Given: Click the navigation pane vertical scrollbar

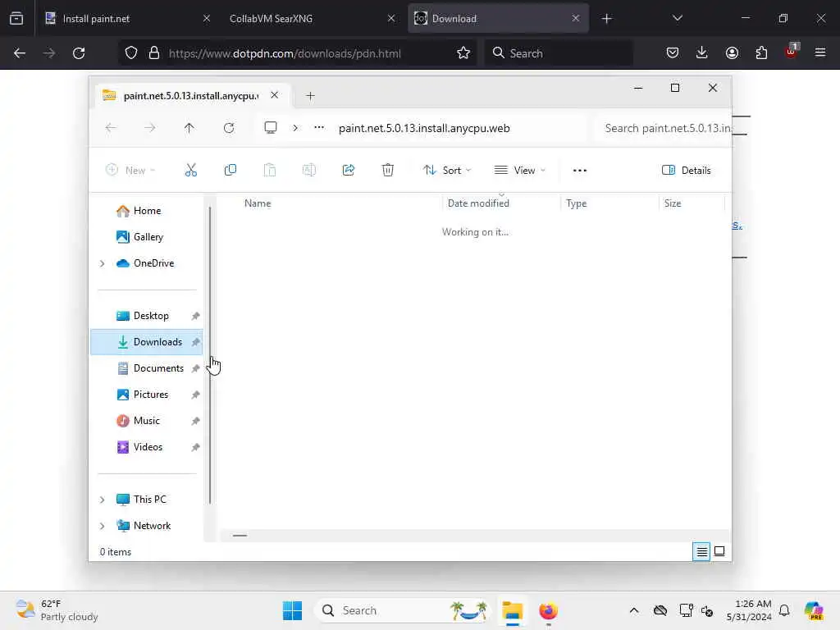Looking at the screenshot, I should [210, 354].
